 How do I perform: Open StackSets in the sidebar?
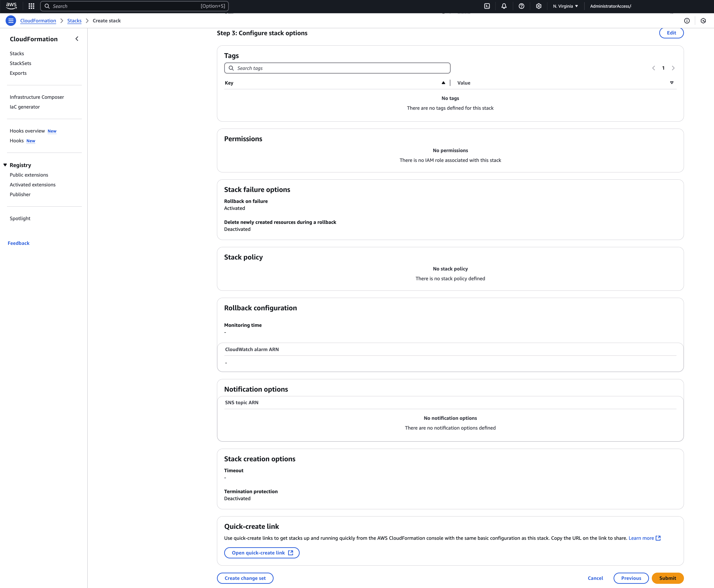tap(20, 63)
